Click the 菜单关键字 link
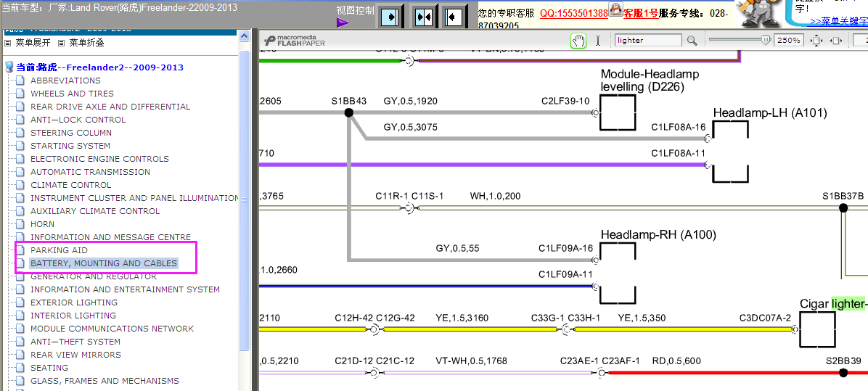The image size is (868, 391). (839, 21)
